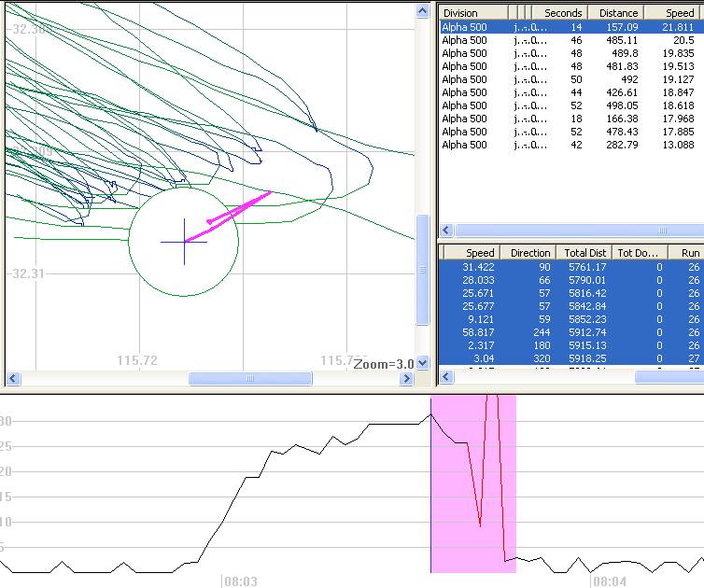The height and width of the screenshot is (588, 704).
Task: Click the Run column header
Action: pos(689,253)
